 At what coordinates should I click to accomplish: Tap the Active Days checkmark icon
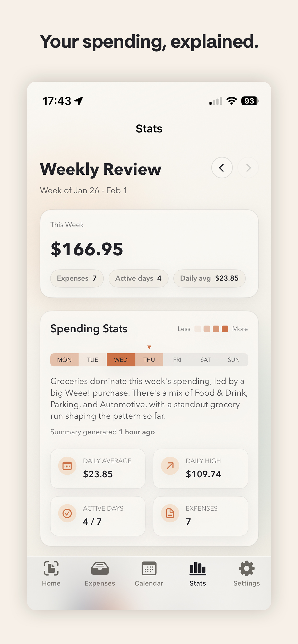point(67,513)
